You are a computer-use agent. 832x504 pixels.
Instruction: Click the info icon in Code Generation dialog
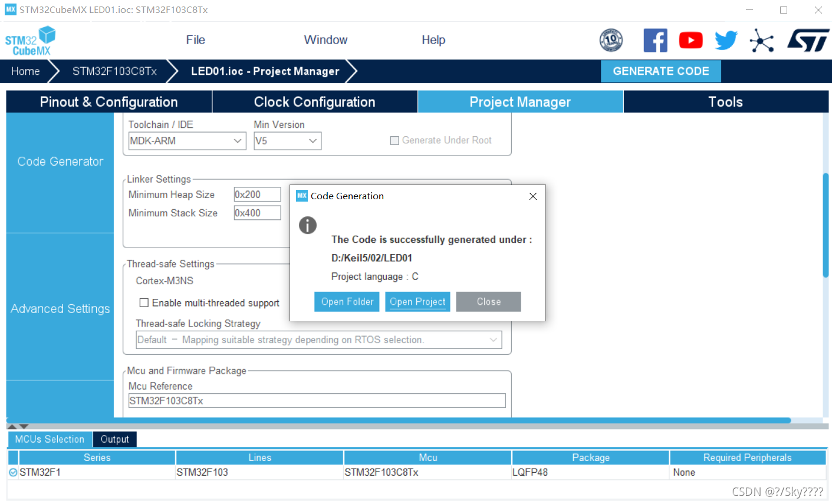tap(308, 225)
